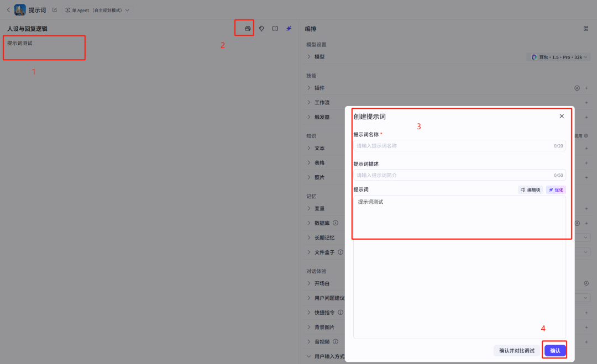597x364 pixels.
Task: Expand the 背景图片 section
Action: (x=309, y=327)
